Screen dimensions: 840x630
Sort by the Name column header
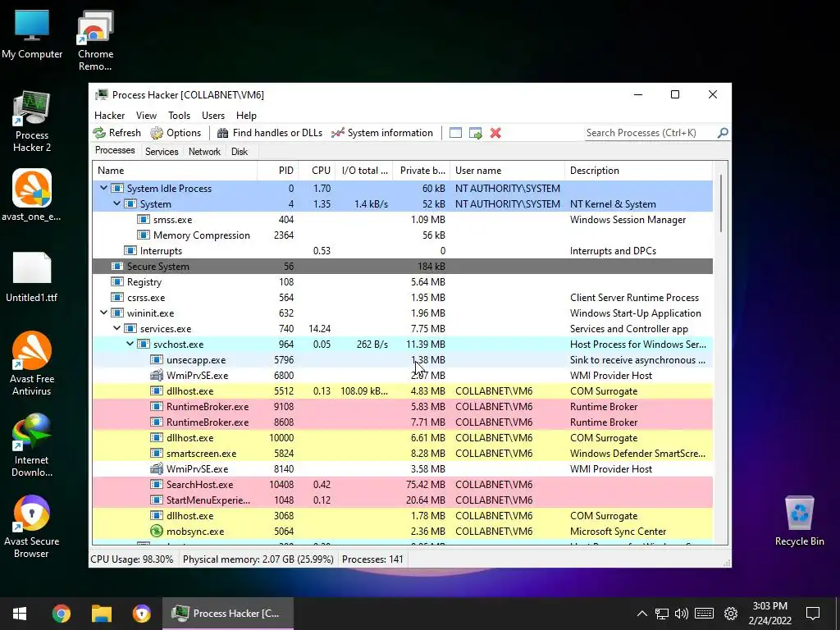(x=175, y=171)
